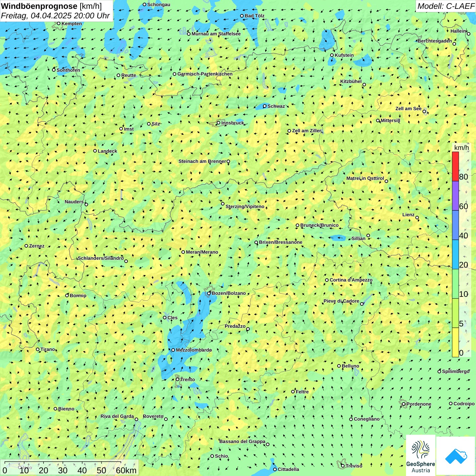476x476 pixels.
Task: Click the Cortina d'Ampezzo label
Action: [351, 280]
